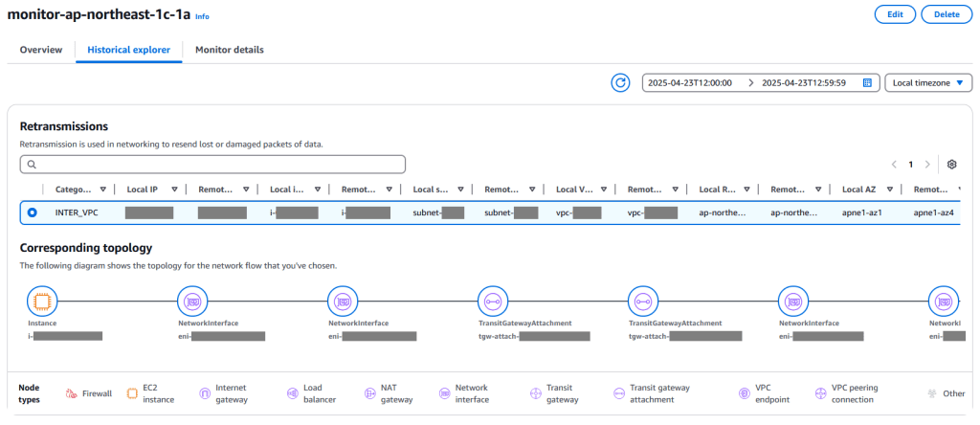This screenshot has height=425, width=980.
Task: Sort by the Local IP column
Action: (145, 190)
